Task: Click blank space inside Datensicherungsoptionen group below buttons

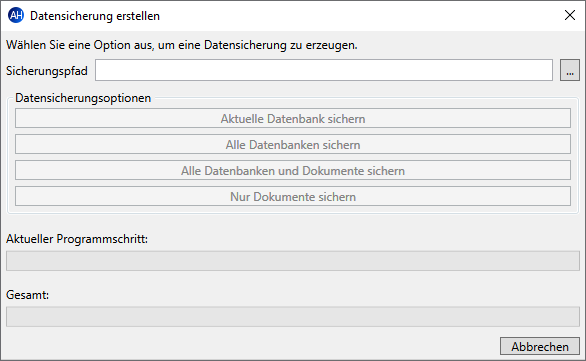Action: 293,210
